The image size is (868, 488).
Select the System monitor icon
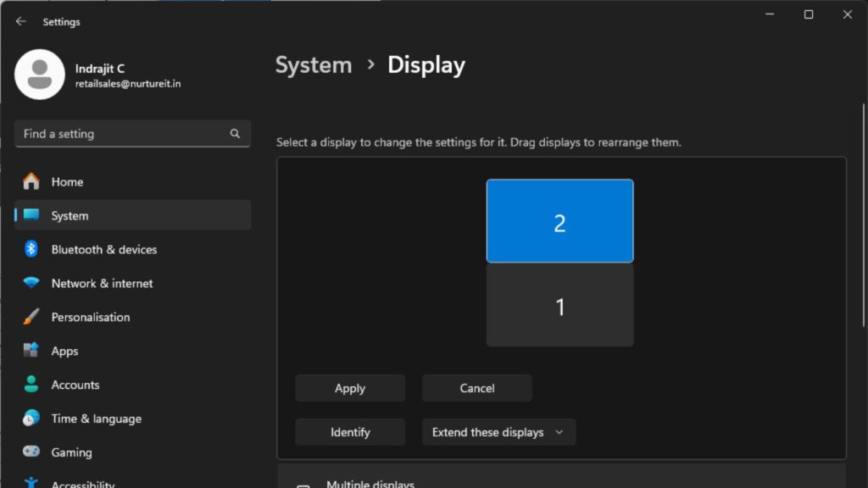tap(31, 215)
